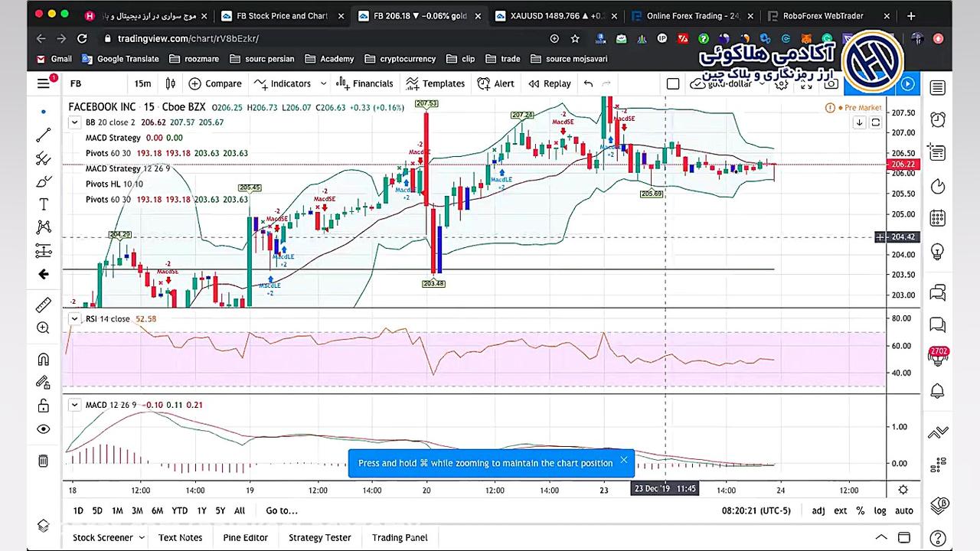Click the Go to... date button
This screenshot has width=980, height=551.
282,510
